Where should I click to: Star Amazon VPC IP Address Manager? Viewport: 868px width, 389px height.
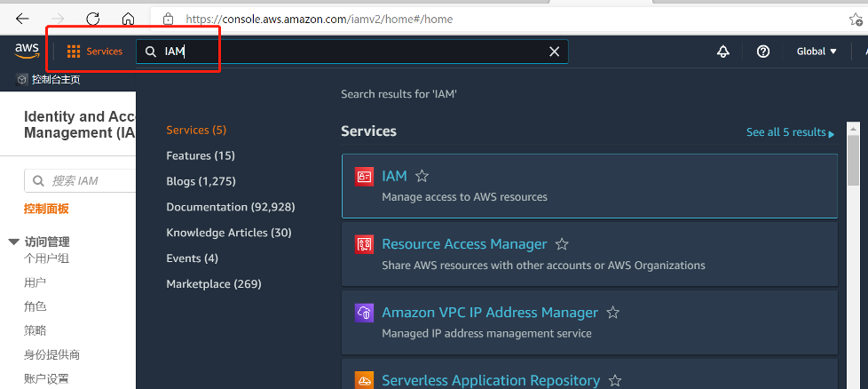tap(612, 313)
